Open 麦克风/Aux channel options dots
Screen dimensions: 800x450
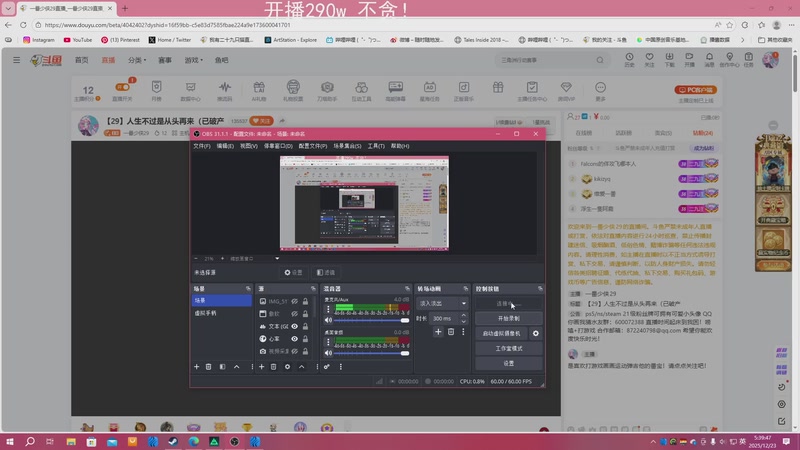pos(328,309)
